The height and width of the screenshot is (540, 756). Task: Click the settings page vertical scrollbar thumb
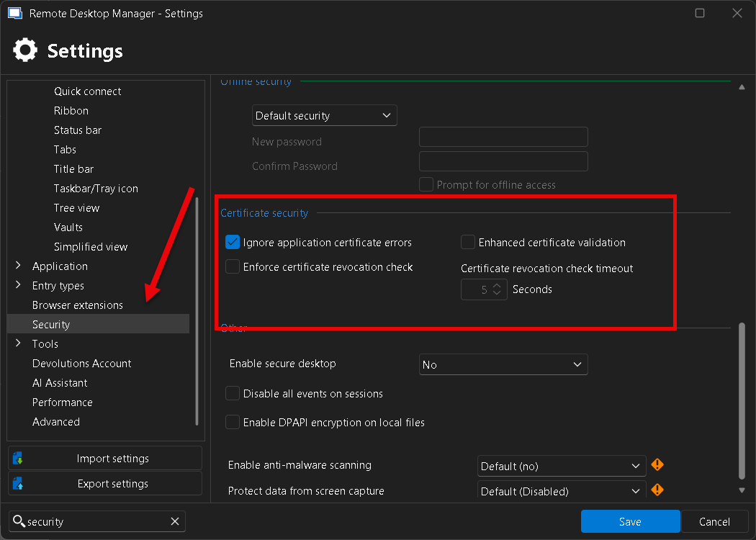pos(742,401)
